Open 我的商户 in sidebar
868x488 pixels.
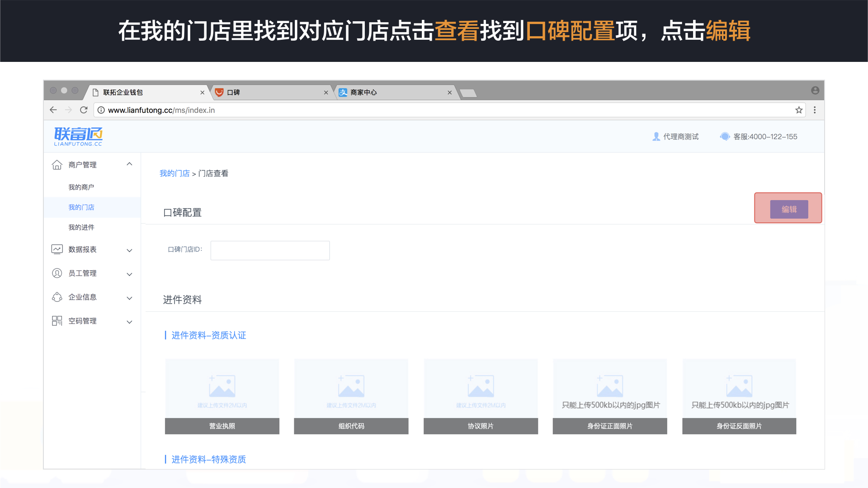[81, 187]
